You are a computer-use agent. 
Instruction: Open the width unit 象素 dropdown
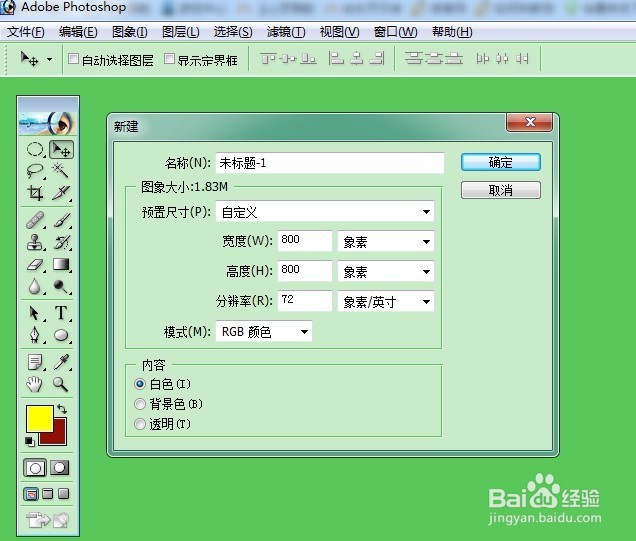coord(386,242)
